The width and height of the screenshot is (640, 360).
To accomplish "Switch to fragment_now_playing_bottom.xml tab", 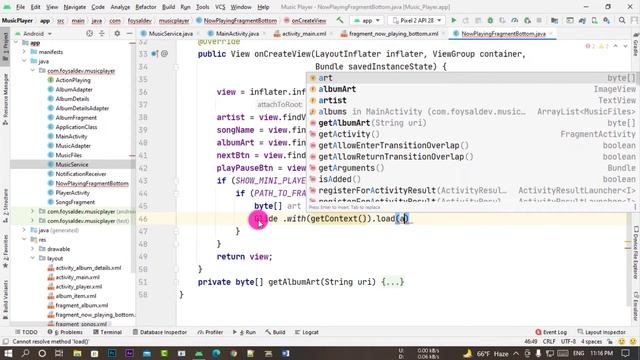I will click(393, 33).
